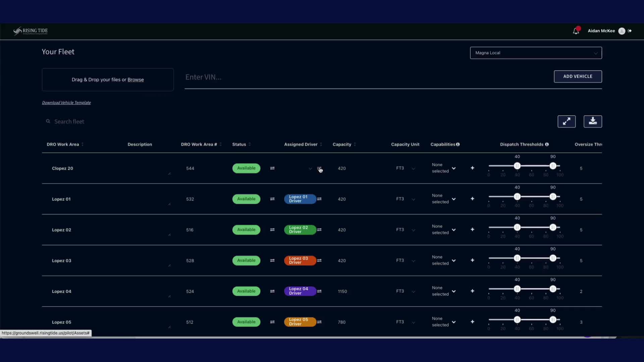Open the Dispatch Thresholds info icon
Viewport: 644px width, 362px height.
(547, 144)
